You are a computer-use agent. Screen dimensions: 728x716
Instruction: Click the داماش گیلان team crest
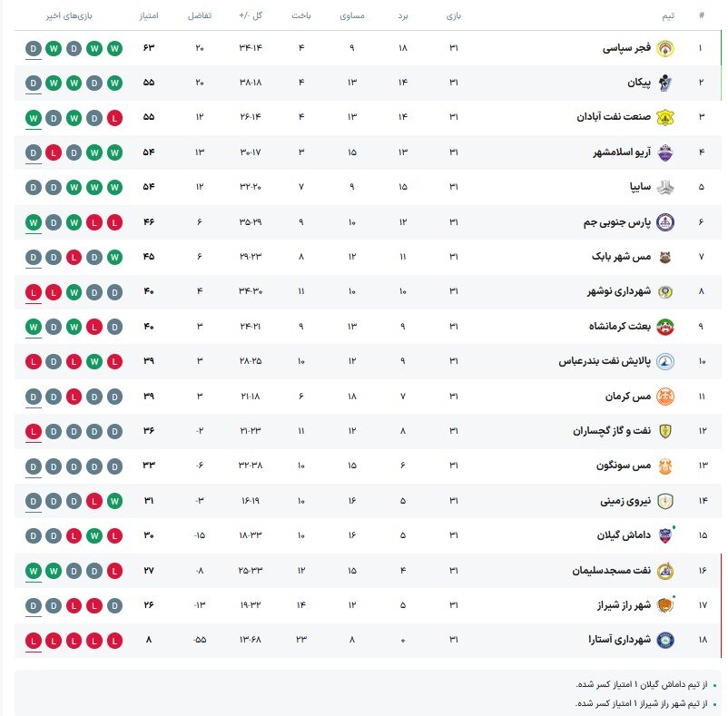(665, 535)
